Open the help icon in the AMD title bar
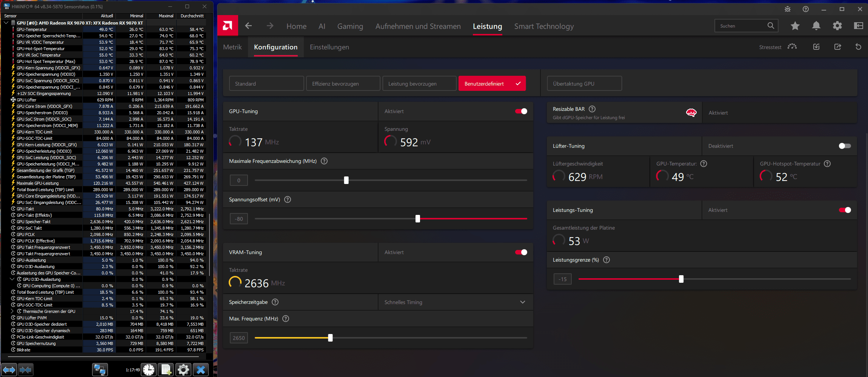This screenshot has width=868, height=377. click(806, 9)
